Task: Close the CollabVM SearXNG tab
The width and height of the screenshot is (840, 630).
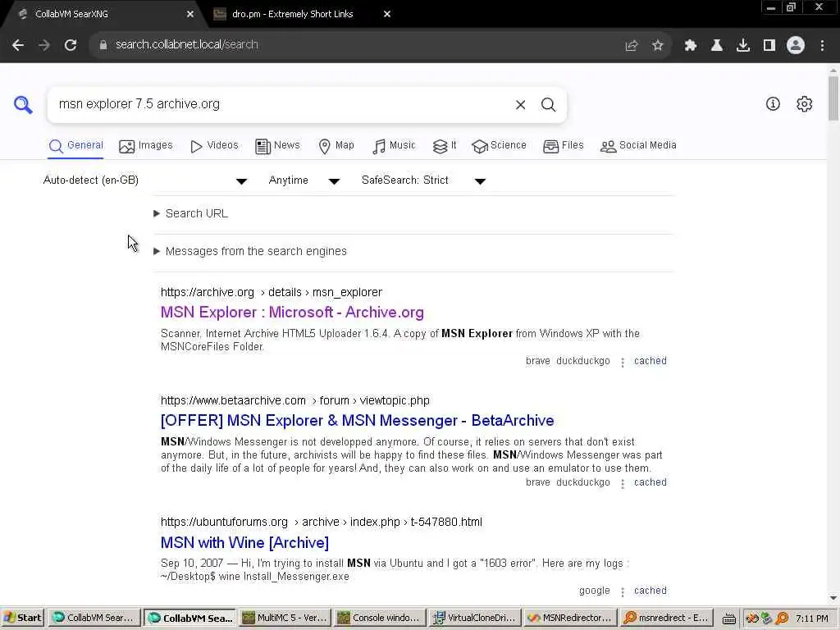Action: tap(190, 15)
